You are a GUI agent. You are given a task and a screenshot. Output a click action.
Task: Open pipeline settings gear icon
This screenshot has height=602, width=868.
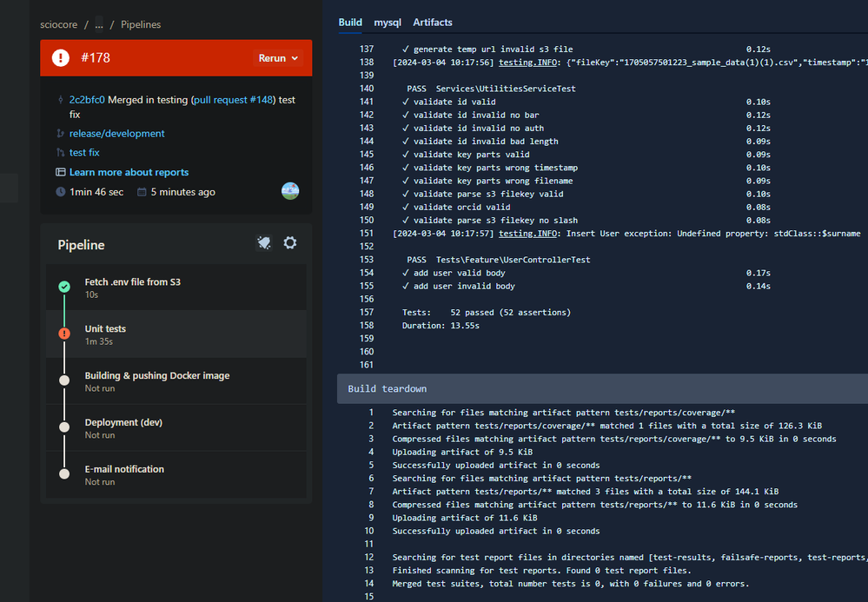click(x=290, y=242)
